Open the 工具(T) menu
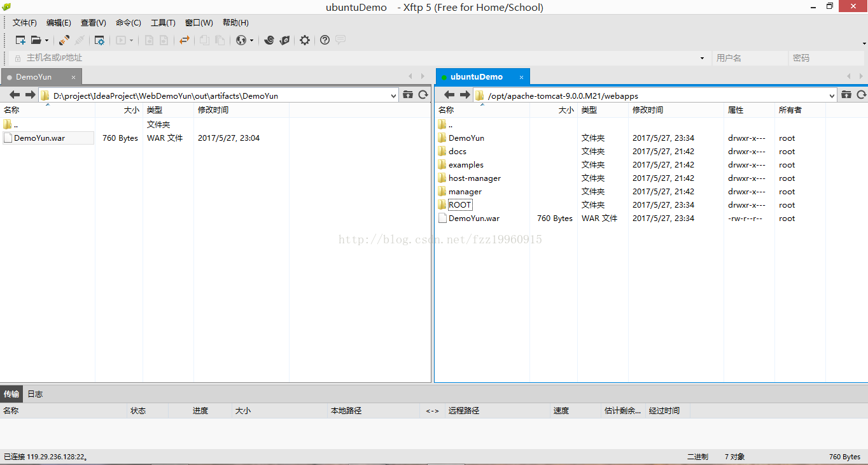 click(x=163, y=23)
